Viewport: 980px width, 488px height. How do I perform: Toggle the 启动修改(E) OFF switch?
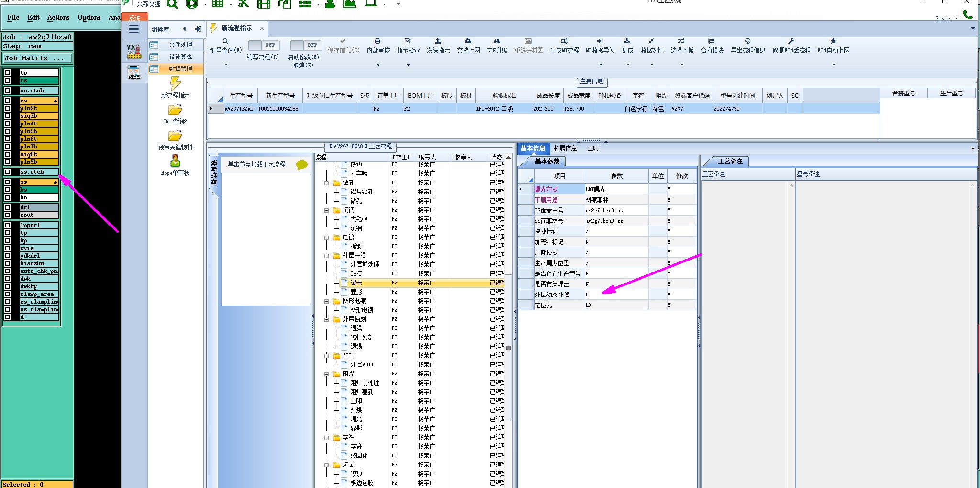point(306,45)
